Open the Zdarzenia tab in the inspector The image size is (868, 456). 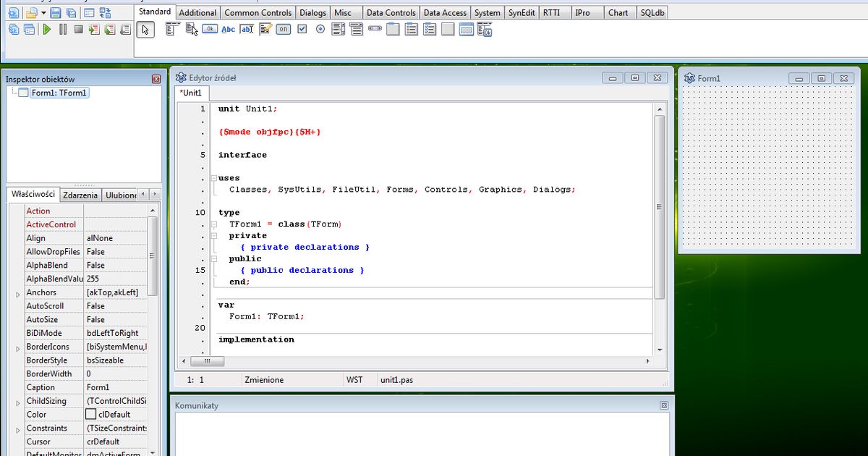(x=80, y=194)
